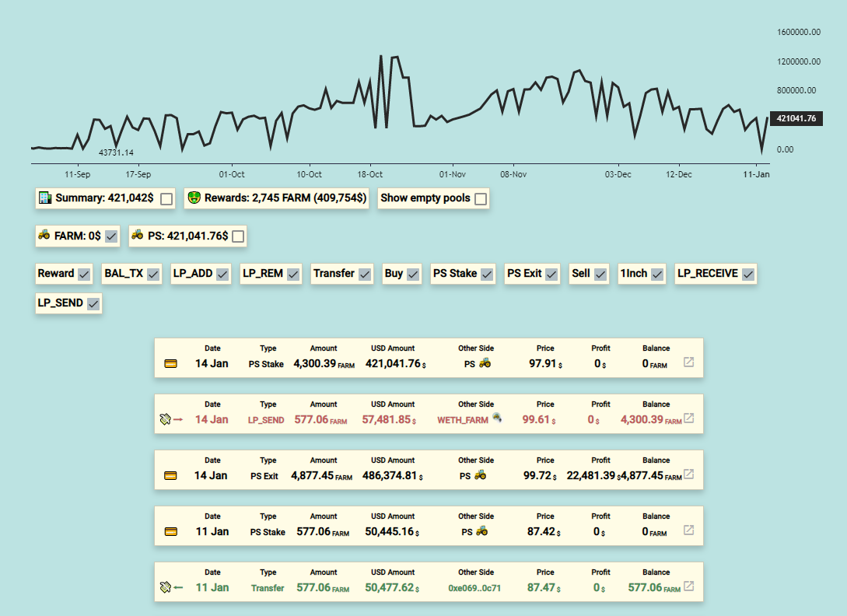Click USD amount 50,477.62 $
Screen dimensions: 847x616
click(392, 588)
